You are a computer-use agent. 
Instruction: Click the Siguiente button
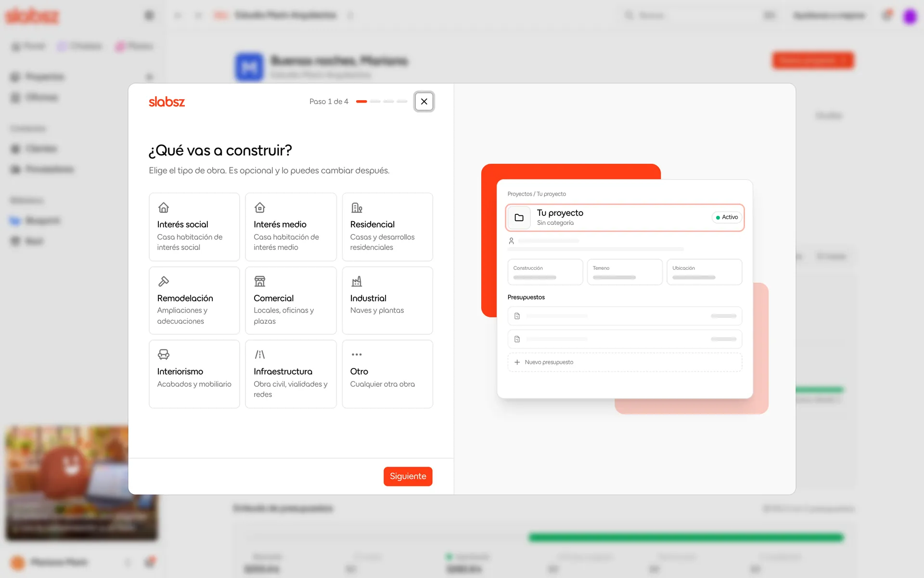408,476
